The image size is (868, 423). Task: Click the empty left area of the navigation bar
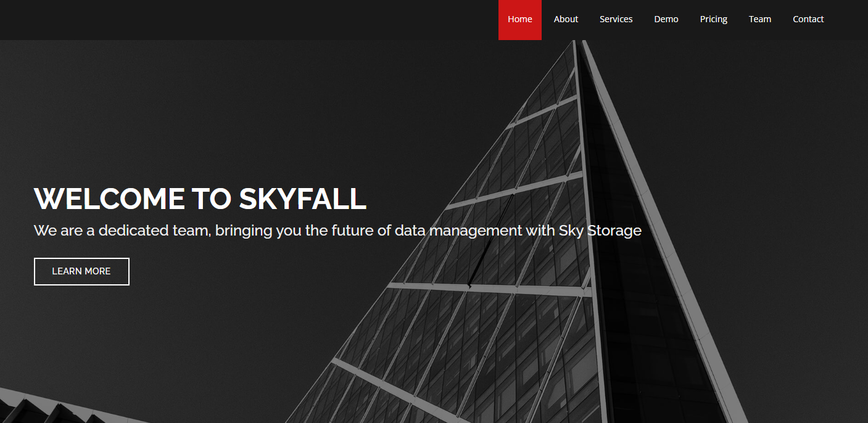(x=247, y=20)
